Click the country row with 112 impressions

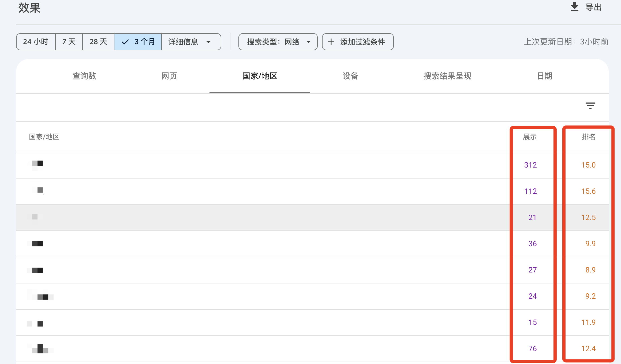point(312,191)
